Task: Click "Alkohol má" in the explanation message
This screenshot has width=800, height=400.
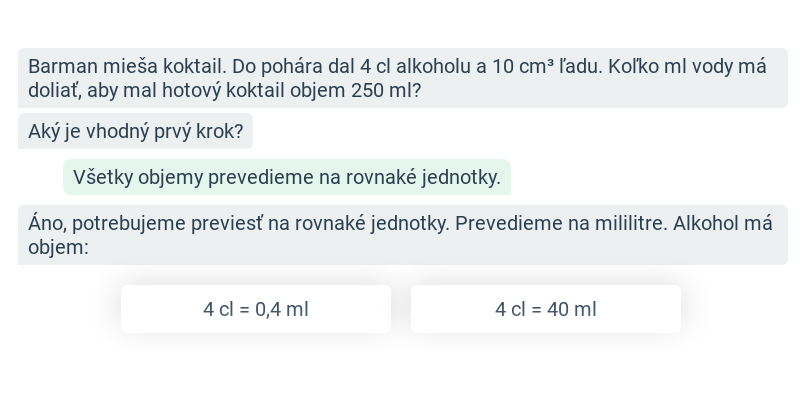Action: click(722, 223)
